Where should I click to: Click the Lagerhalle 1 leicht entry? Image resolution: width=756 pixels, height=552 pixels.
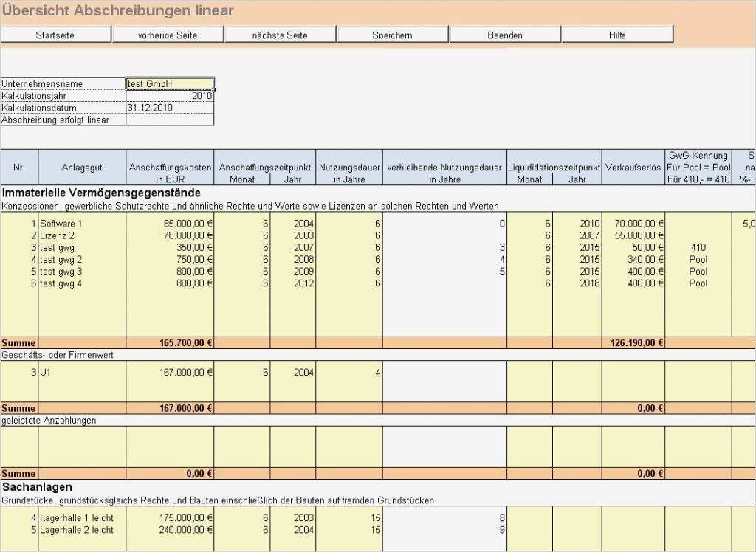(x=81, y=517)
